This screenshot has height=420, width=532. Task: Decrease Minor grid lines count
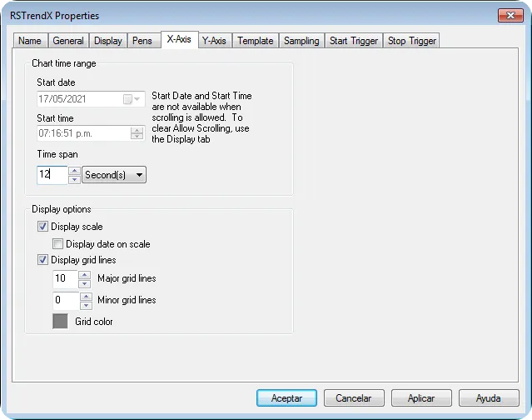pos(87,305)
